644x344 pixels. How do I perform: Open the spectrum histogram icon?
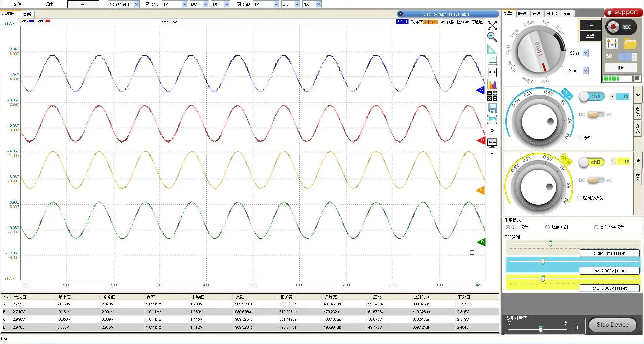tap(492, 85)
